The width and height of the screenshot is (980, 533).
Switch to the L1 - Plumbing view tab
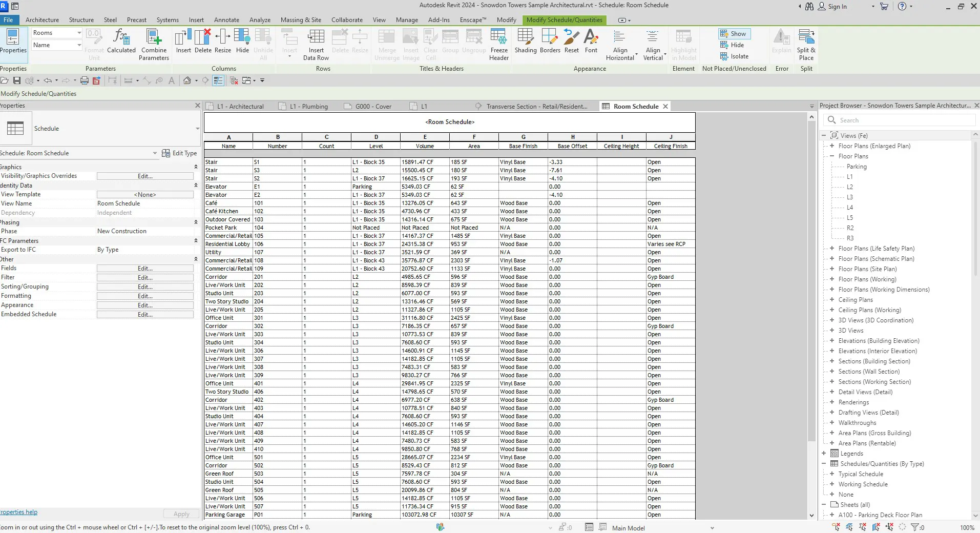pos(308,107)
